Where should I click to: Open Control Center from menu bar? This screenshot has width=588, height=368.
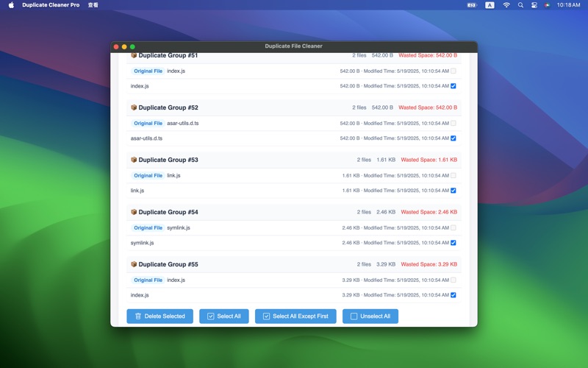[x=534, y=5]
